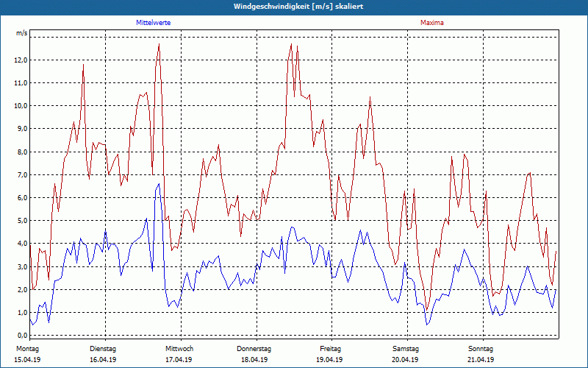Click the 12,0 y-axis value
This screenshot has height=368, width=588.
pyautogui.click(x=21, y=60)
